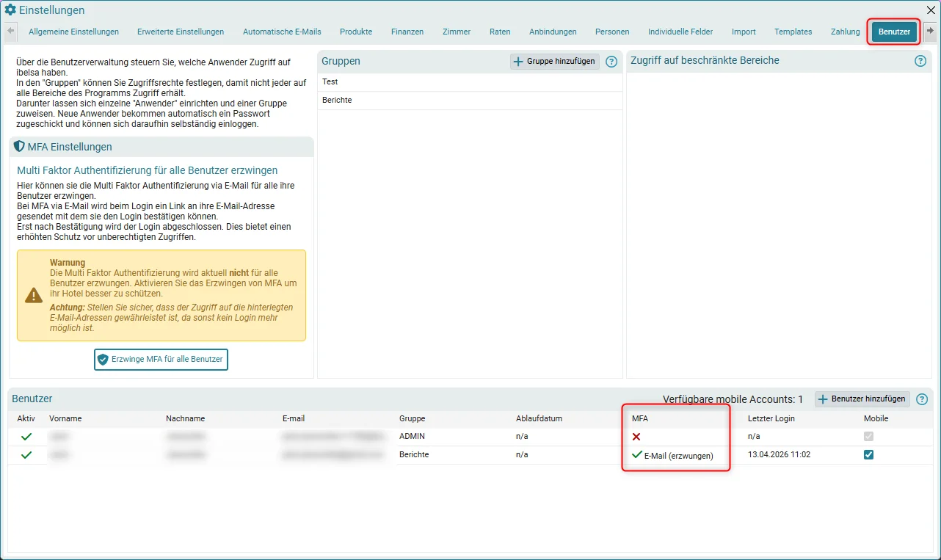Go to the Individuelle Felder tab

(x=680, y=32)
